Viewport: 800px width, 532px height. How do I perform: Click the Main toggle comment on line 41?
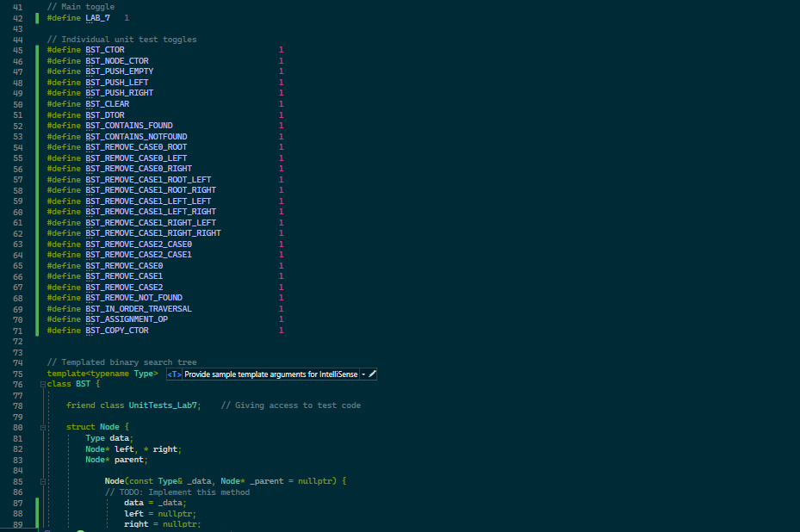tap(82, 6)
